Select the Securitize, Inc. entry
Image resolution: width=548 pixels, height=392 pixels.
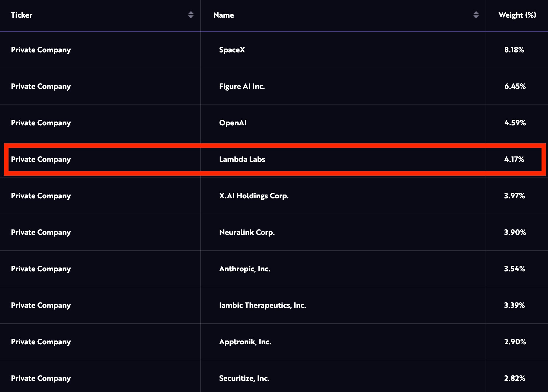[244, 378]
